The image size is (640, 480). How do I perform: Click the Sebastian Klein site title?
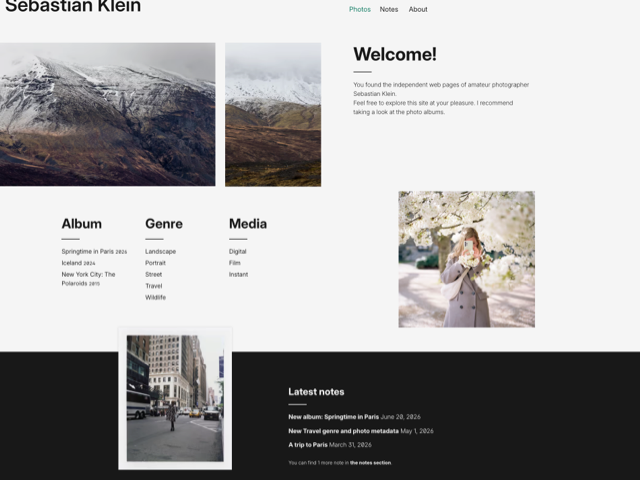click(73, 6)
